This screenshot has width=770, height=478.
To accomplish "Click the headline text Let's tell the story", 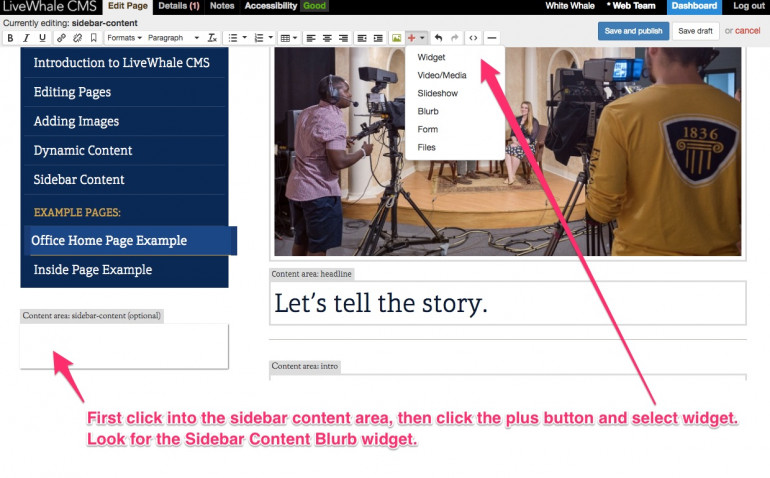I will [381, 303].
